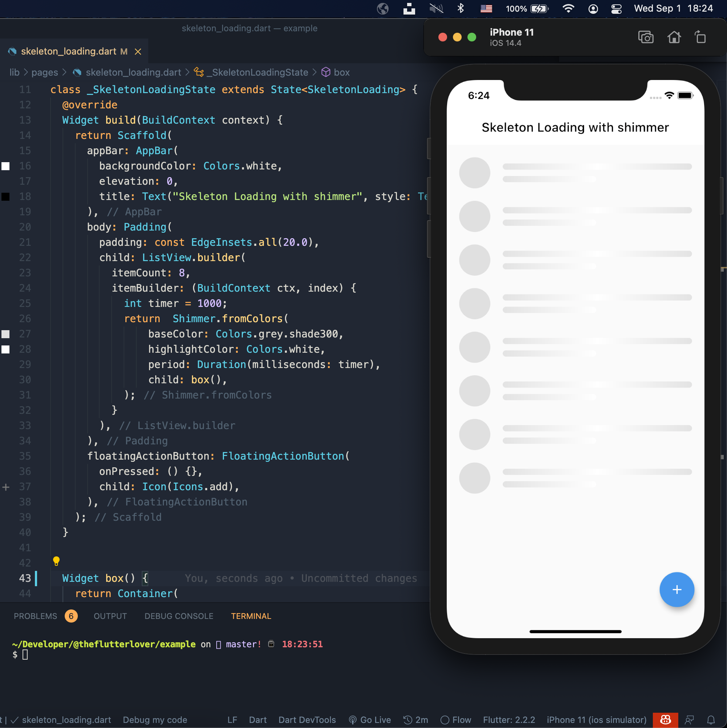Screen dimensions: 727x728
Task: Select Dart language mode in status bar
Action: 258,720
